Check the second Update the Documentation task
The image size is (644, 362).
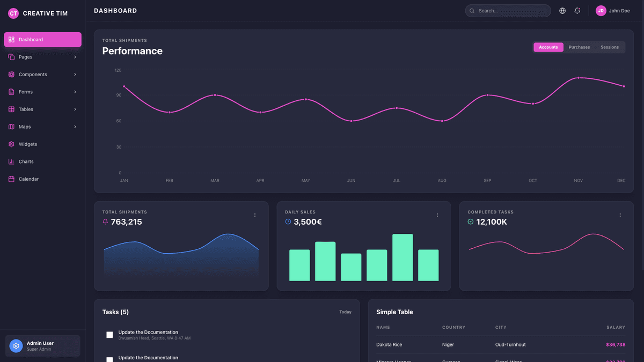109,360
